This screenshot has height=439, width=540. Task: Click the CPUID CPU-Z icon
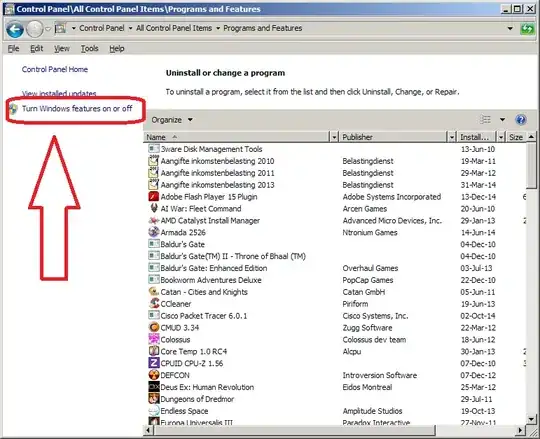click(x=154, y=363)
